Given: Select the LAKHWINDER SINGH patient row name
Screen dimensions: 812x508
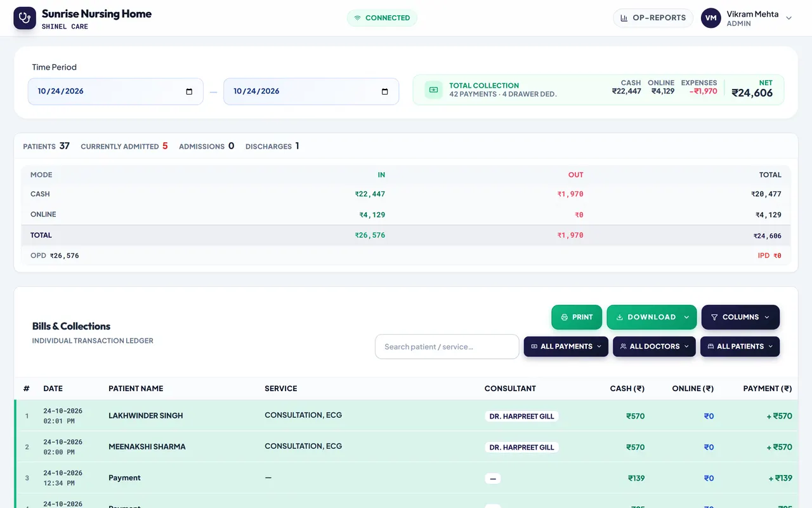Looking at the screenshot, I should [x=146, y=416].
